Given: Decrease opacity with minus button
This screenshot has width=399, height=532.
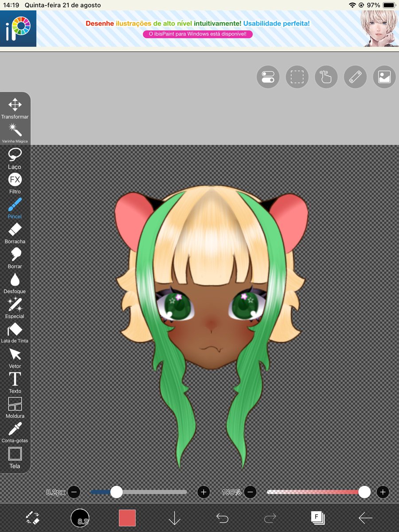Looking at the screenshot, I should pos(250,492).
